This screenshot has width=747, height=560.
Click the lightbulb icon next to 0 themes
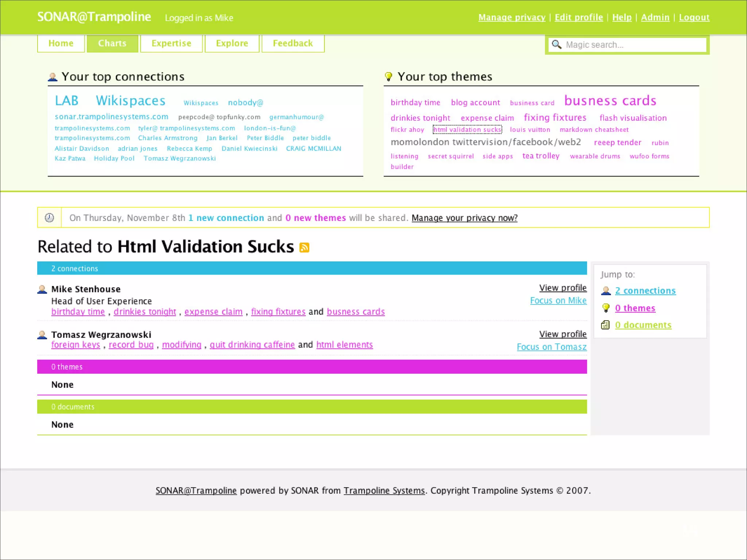pos(606,308)
